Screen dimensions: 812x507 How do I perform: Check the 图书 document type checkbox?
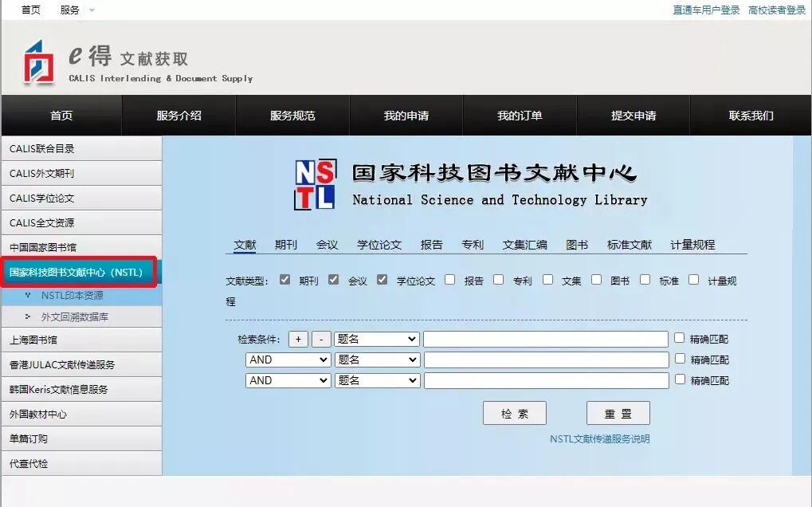tap(597, 280)
